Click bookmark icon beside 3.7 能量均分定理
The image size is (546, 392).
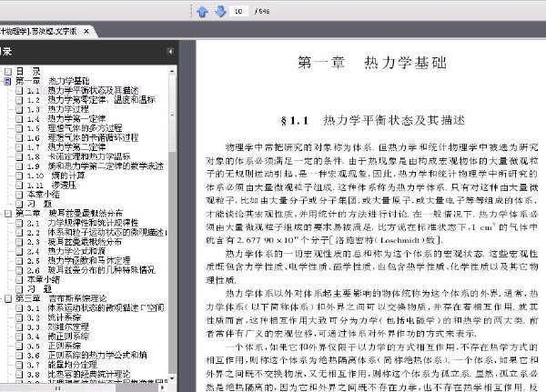19,365
